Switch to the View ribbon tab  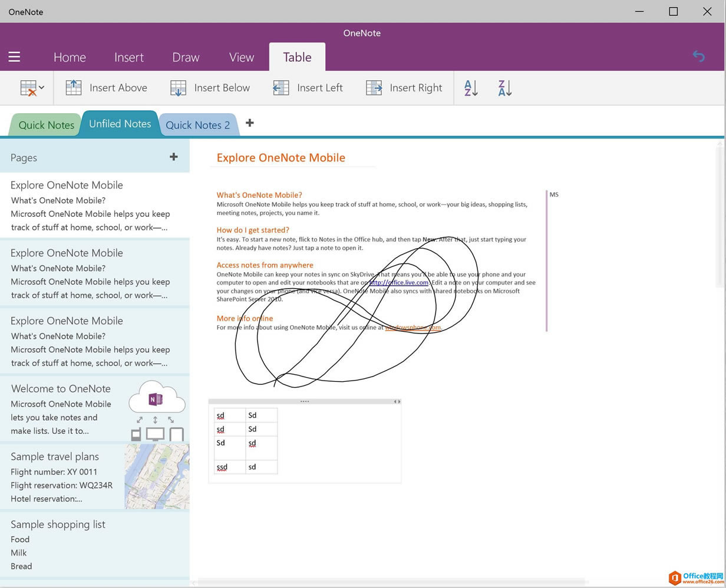(241, 57)
